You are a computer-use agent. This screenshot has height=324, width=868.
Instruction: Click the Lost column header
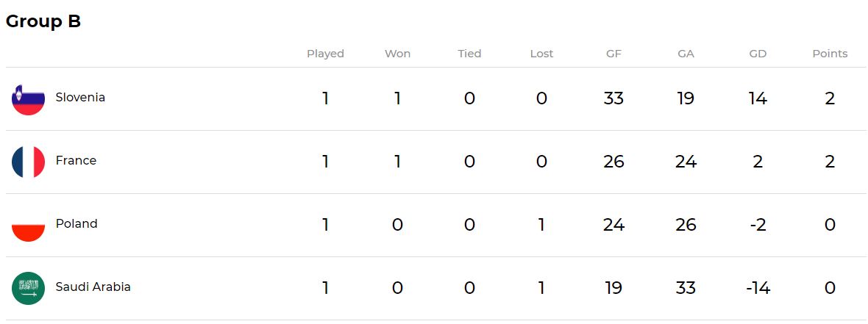[x=541, y=54]
